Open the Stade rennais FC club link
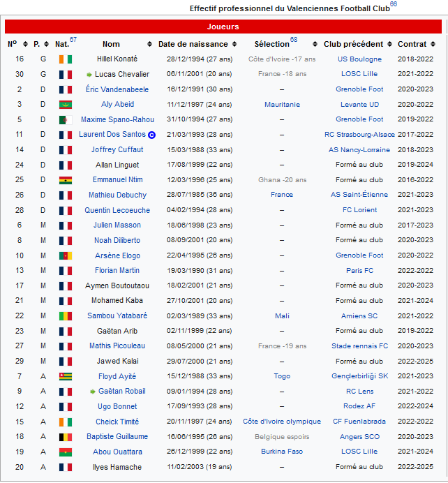This screenshot has height=483, width=448. (x=359, y=346)
